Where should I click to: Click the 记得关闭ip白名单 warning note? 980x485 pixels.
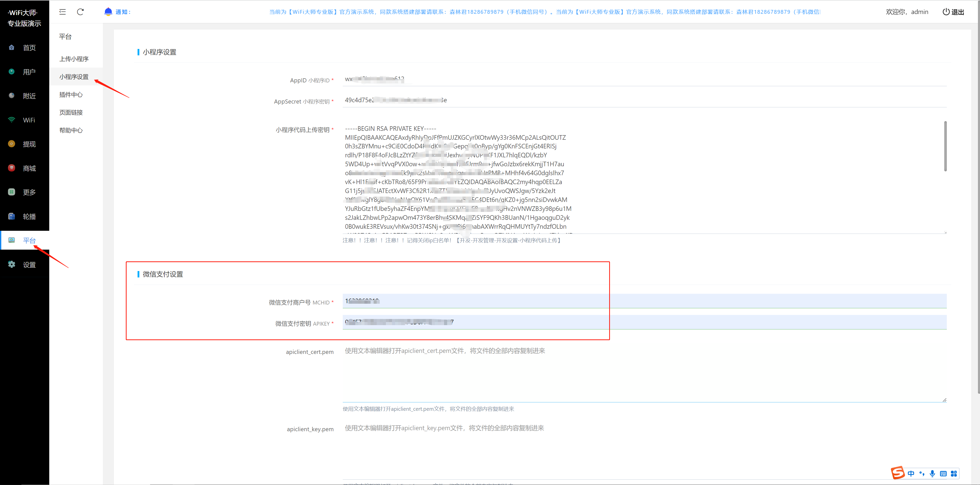click(451, 240)
